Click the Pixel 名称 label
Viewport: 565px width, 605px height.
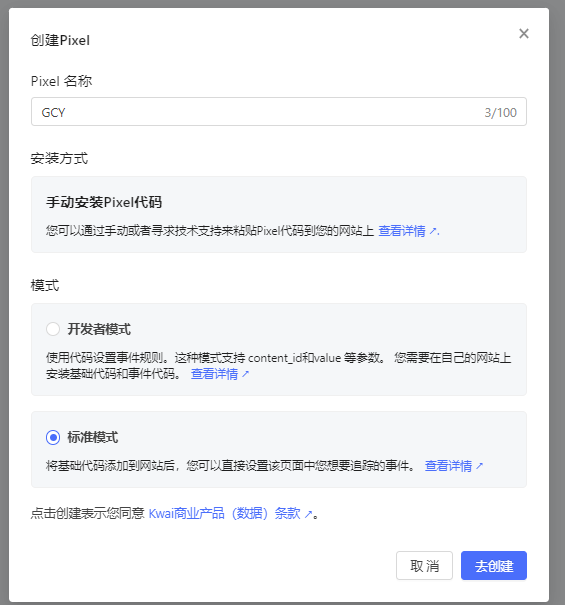tap(61, 81)
